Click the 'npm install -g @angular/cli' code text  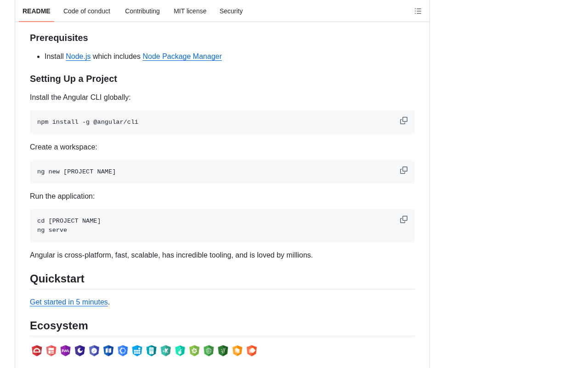(x=88, y=122)
